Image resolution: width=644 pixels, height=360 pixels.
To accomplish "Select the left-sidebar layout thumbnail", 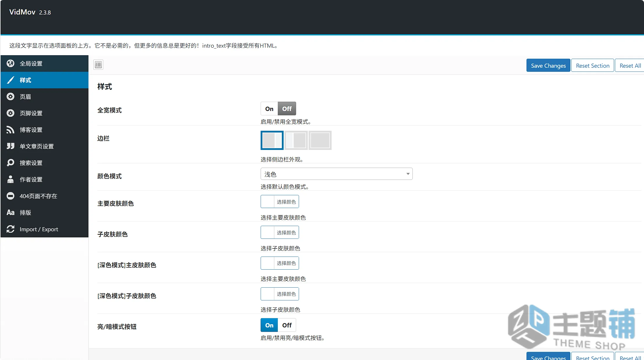I will [x=296, y=140].
